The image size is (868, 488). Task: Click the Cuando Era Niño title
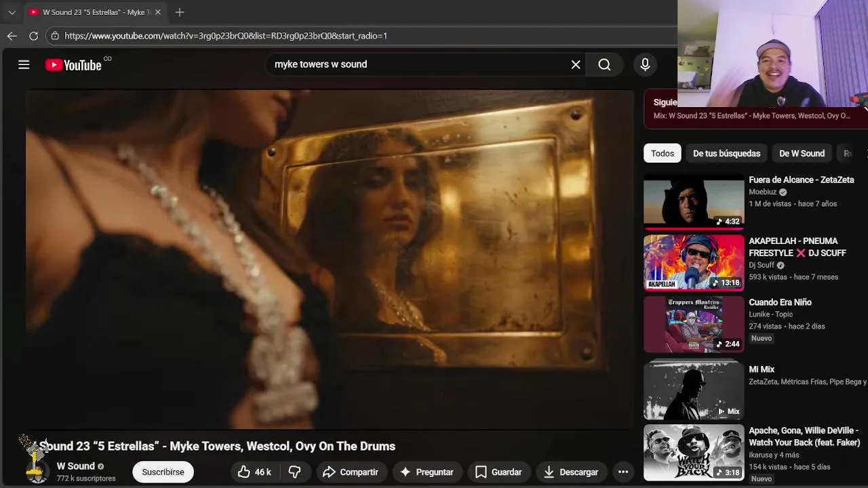(780, 302)
